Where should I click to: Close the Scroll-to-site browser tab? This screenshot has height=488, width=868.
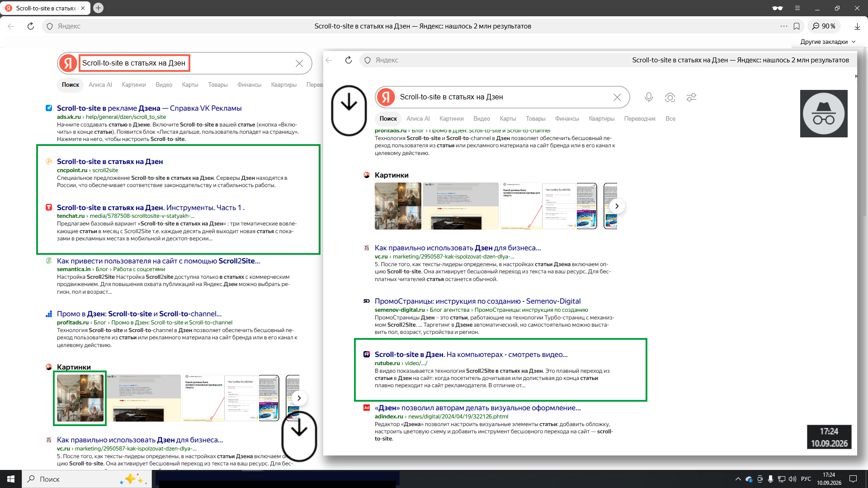pyautogui.click(x=83, y=8)
